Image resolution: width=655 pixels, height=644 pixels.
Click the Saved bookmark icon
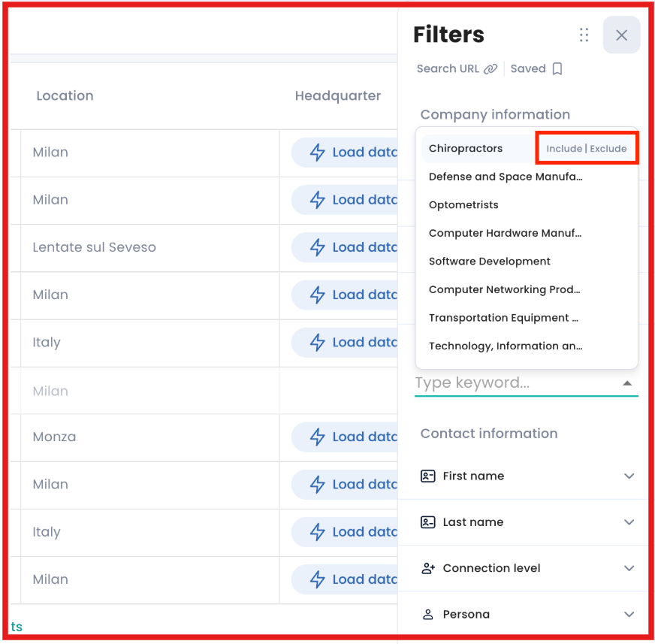click(x=557, y=68)
